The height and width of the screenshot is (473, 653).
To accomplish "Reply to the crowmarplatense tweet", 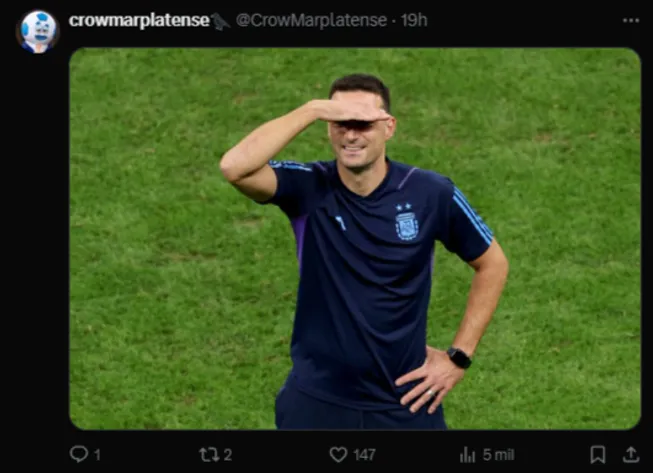I will (x=79, y=454).
